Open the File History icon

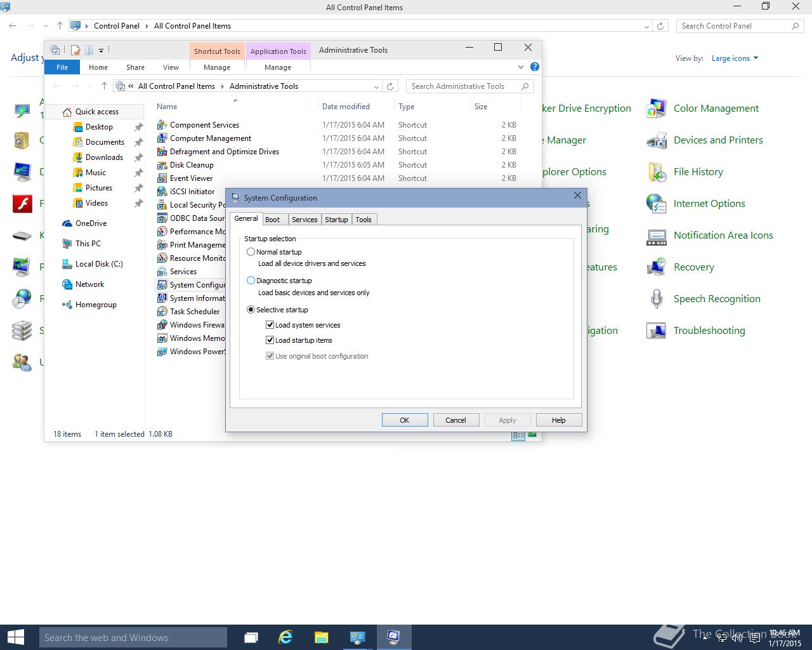coord(656,172)
